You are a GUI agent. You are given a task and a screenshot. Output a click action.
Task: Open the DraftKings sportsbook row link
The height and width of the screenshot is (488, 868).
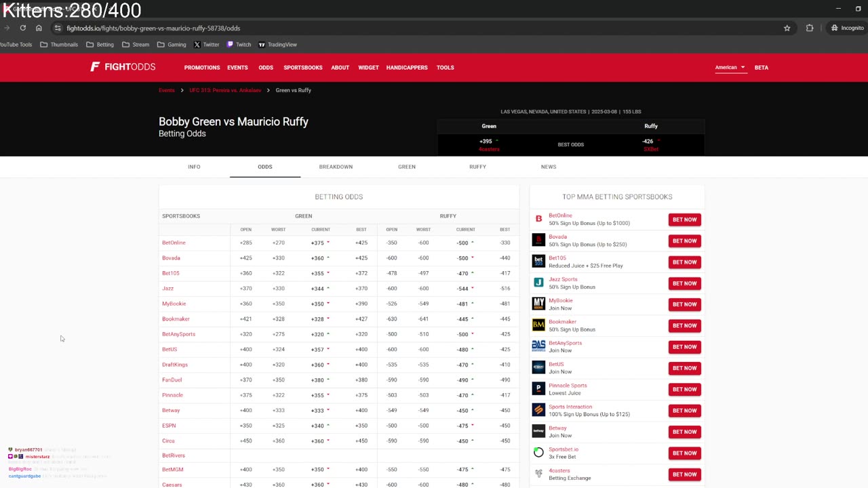click(x=175, y=365)
